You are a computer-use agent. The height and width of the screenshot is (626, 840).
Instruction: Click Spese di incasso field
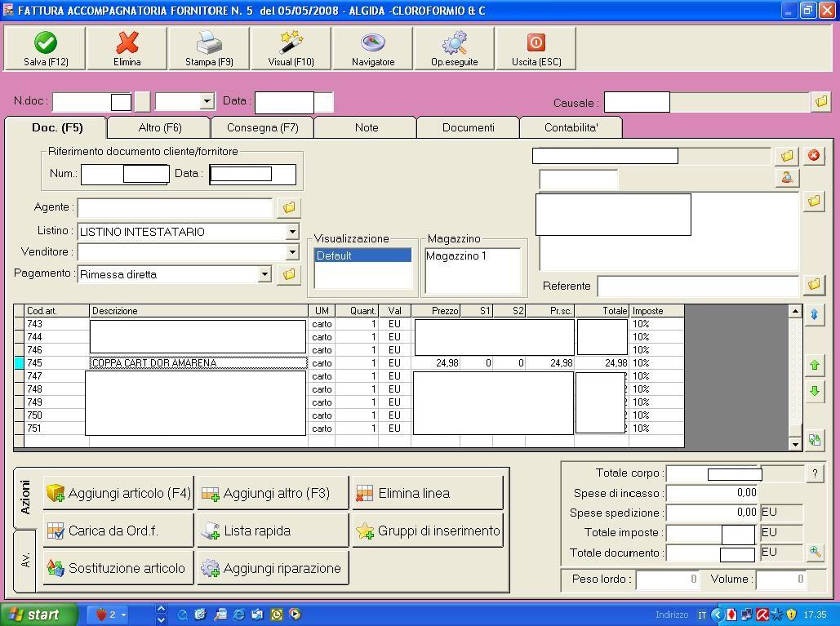[x=712, y=493]
